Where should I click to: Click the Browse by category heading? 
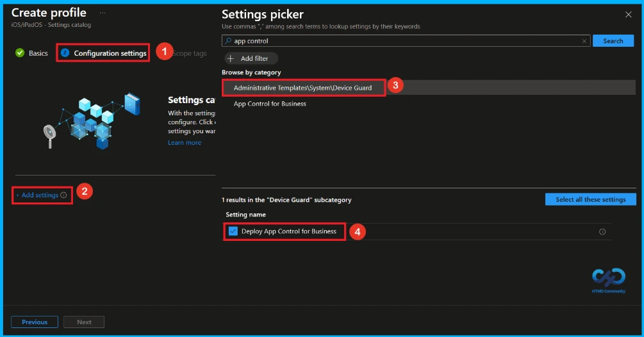tap(251, 72)
